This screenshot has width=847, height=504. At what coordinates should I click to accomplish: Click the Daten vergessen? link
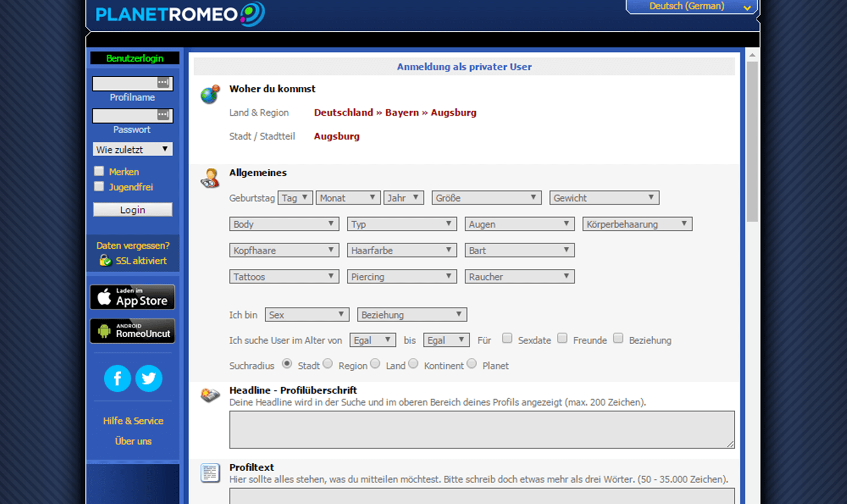point(133,246)
